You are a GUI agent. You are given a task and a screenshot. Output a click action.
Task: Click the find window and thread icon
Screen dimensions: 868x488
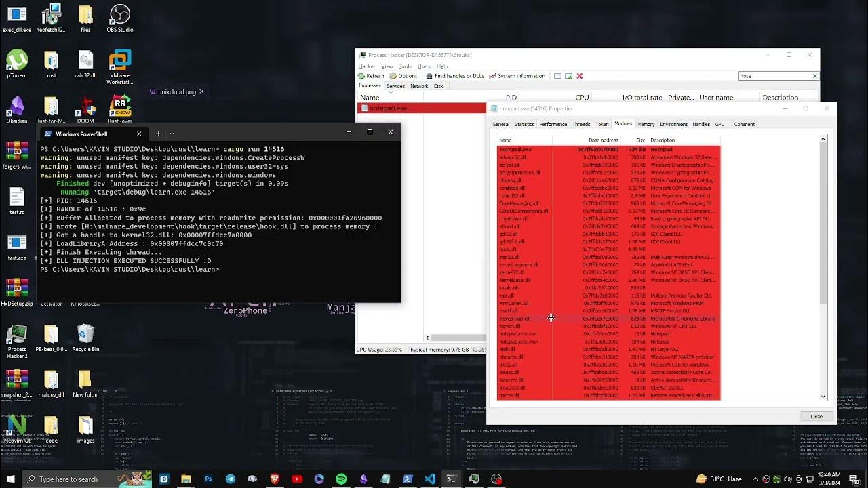tap(568, 76)
